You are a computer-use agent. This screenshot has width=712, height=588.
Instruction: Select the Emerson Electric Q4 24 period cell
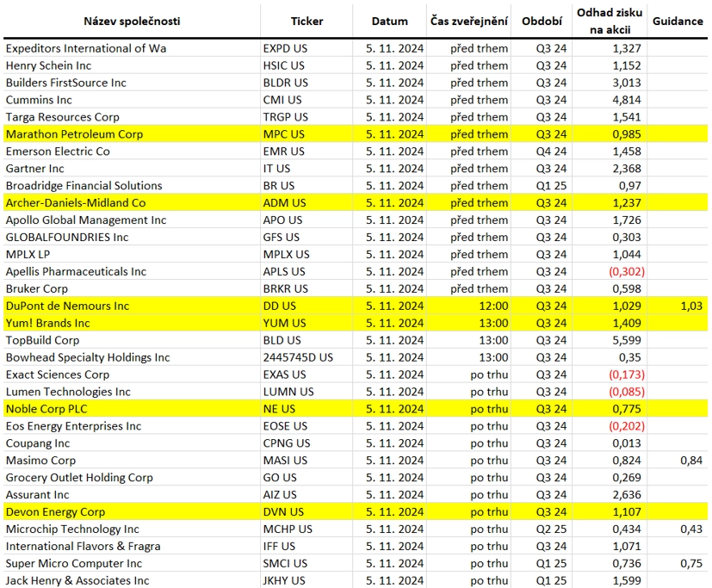[551, 152]
